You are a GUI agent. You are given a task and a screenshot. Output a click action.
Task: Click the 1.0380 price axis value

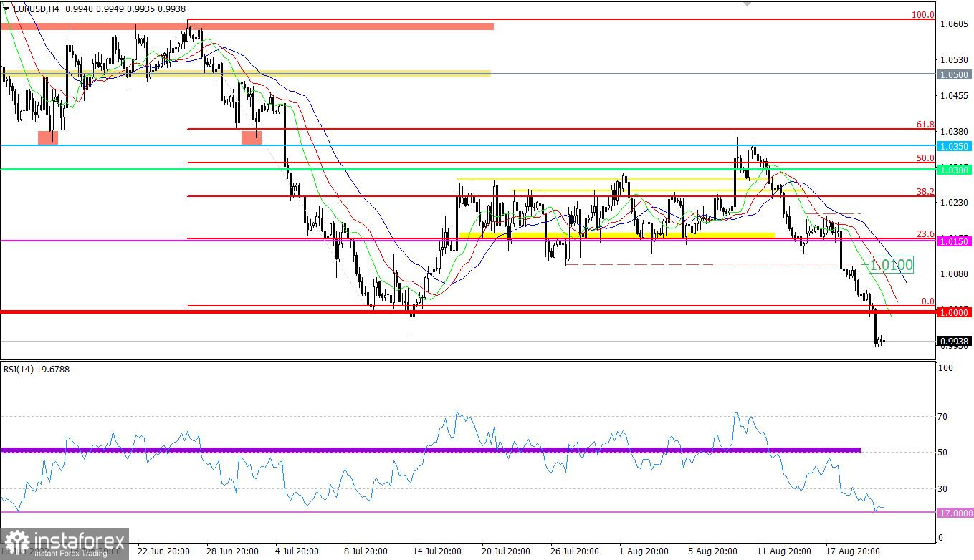(x=955, y=131)
